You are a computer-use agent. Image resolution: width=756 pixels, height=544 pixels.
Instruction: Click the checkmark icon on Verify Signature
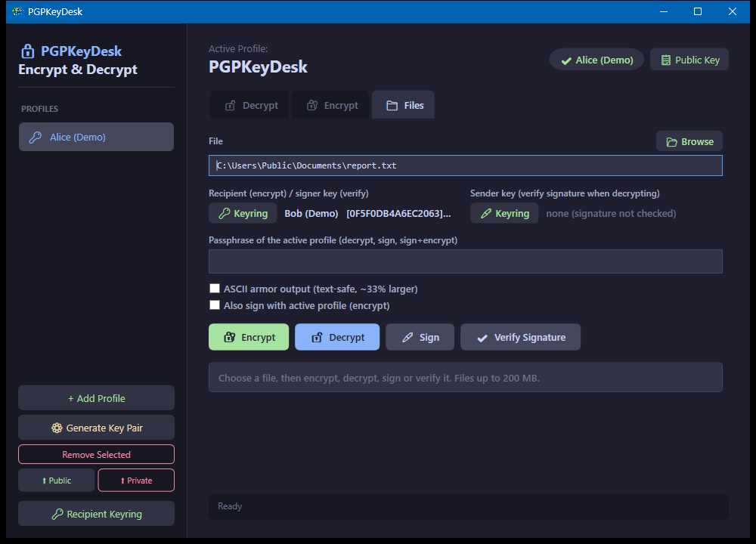pyautogui.click(x=482, y=338)
